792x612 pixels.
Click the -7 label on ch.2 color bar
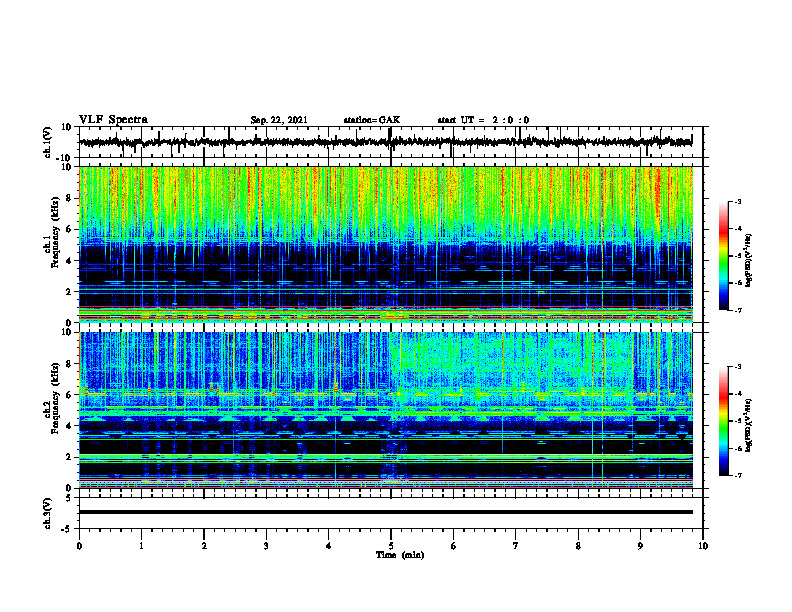[x=738, y=476]
